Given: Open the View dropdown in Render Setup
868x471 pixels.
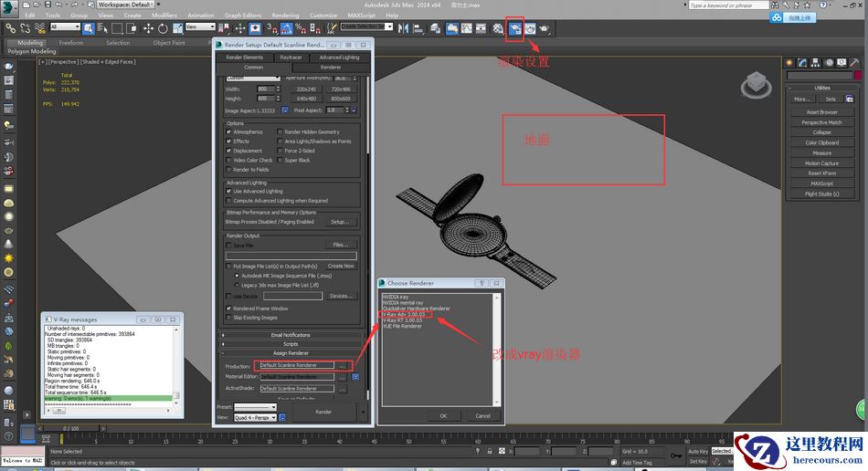Looking at the screenshot, I should [x=255, y=418].
